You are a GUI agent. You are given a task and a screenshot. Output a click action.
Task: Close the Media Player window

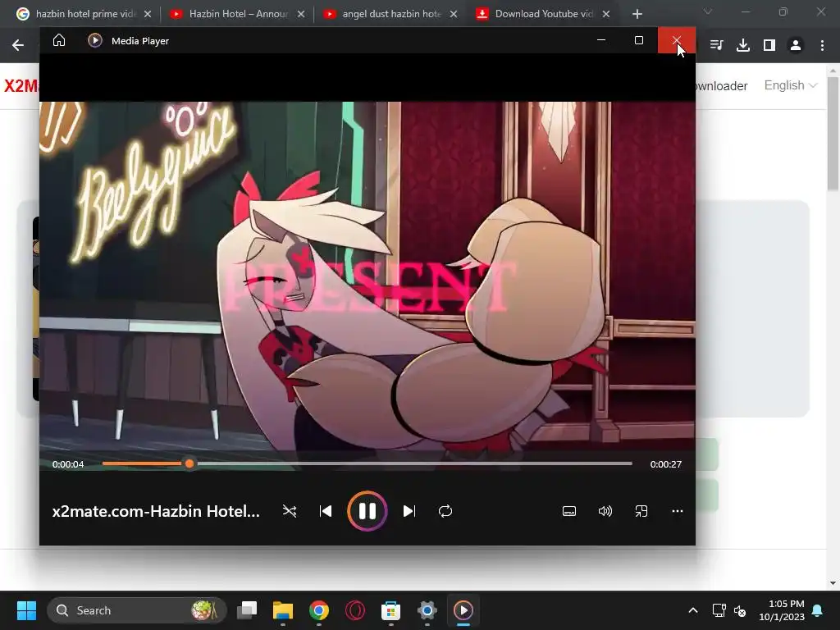click(x=677, y=40)
